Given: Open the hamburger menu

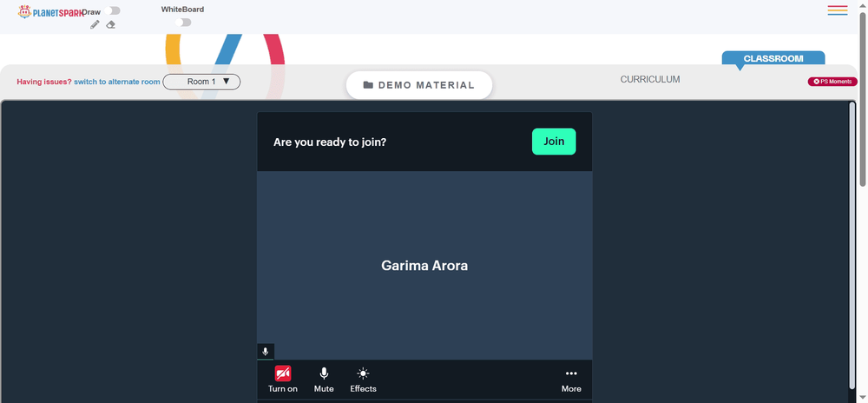Looking at the screenshot, I should pyautogui.click(x=838, y=10).
